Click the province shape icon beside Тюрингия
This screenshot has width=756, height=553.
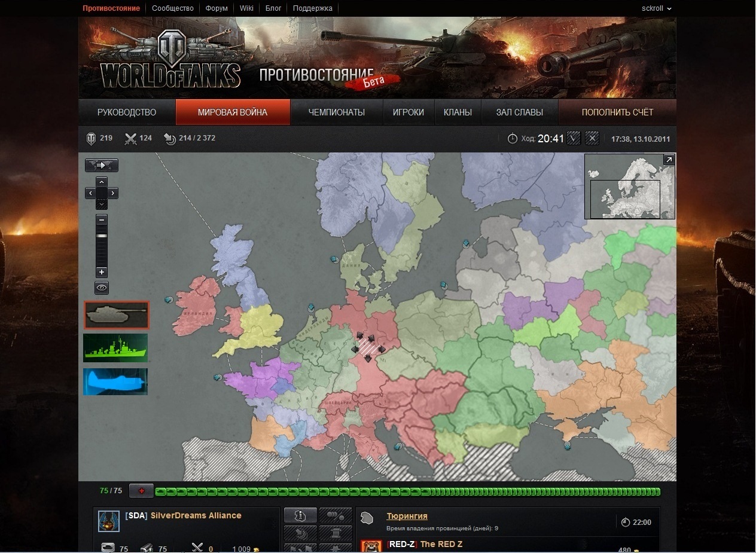pos(368,518)
